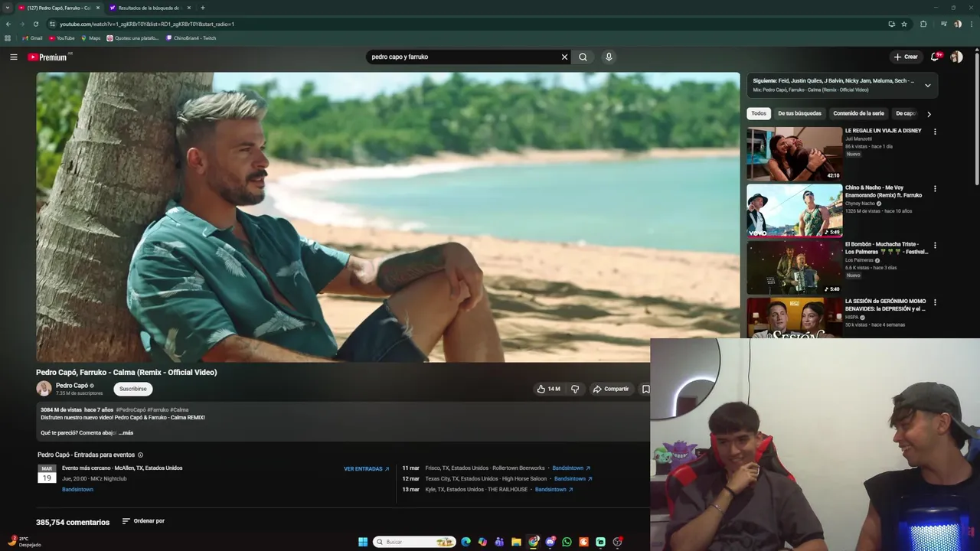Image resolution: width=980 pixels, height=551 pixels.
Task: Bookmark this page with the star
Action: [904, 24]
